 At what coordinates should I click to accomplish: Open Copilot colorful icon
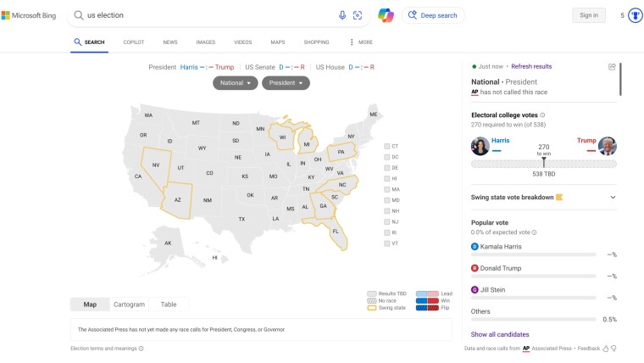tap(386, 15)
